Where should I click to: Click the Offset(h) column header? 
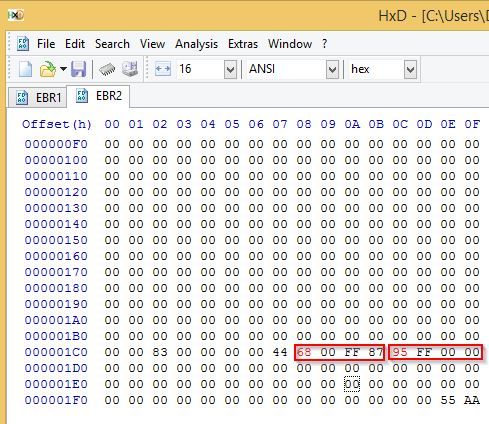coord(57,124)
